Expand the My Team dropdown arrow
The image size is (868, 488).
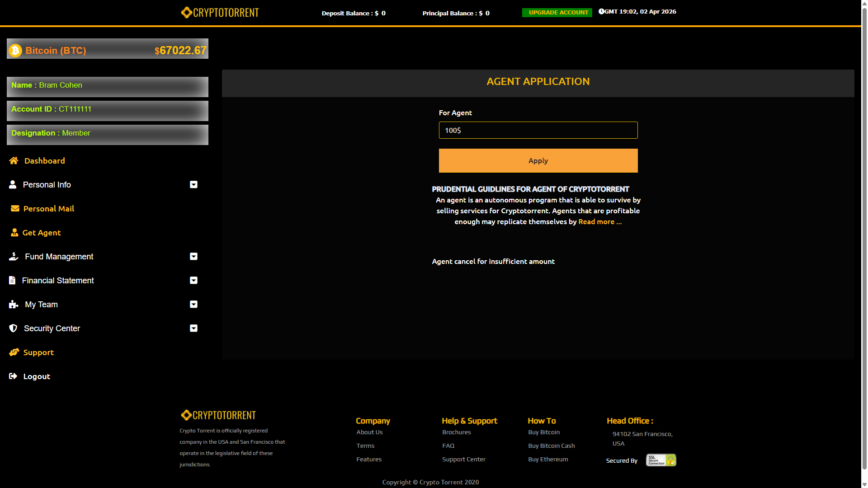(x=193, y=305)
